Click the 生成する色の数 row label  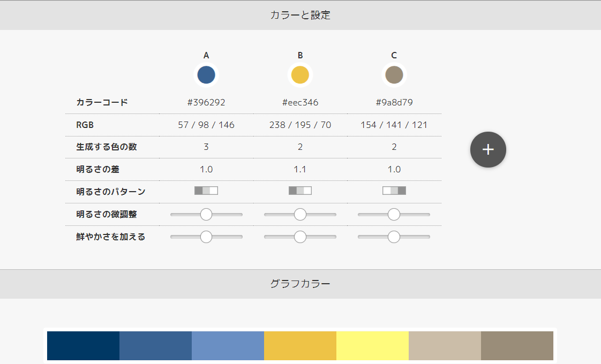[x=107, y=147]
